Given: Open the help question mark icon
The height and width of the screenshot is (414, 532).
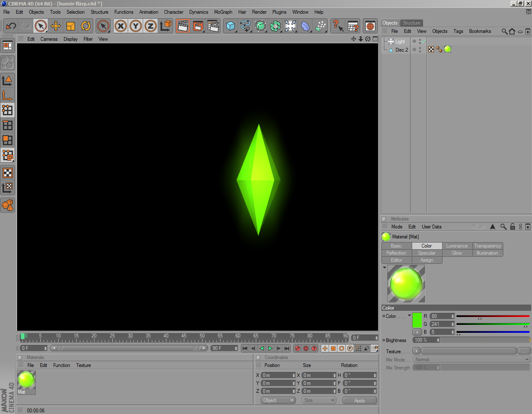Looking at the screenshot, I should point(338,26).
